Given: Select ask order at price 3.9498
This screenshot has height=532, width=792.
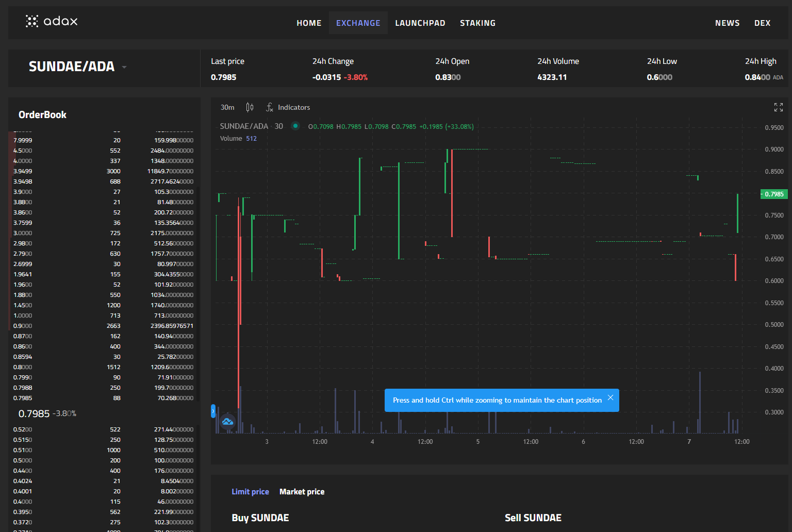Looking at the screenshot, I should pos(104,181).
